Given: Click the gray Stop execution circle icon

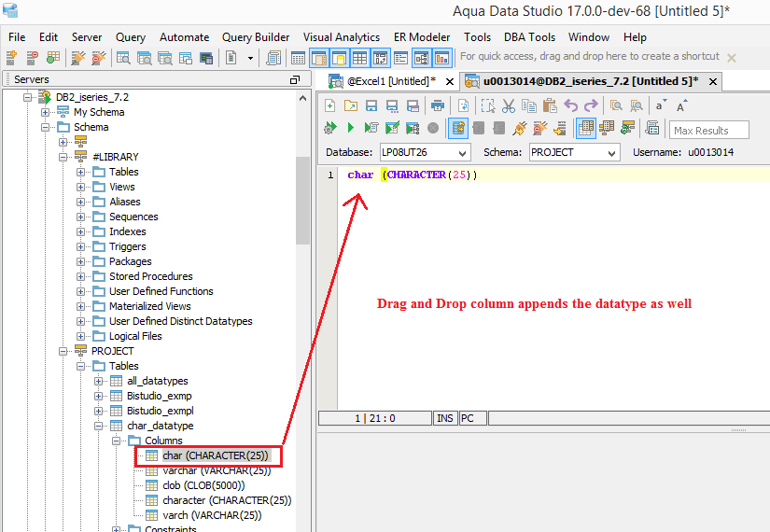Looking at the screenshot, I should coord(433,128).
